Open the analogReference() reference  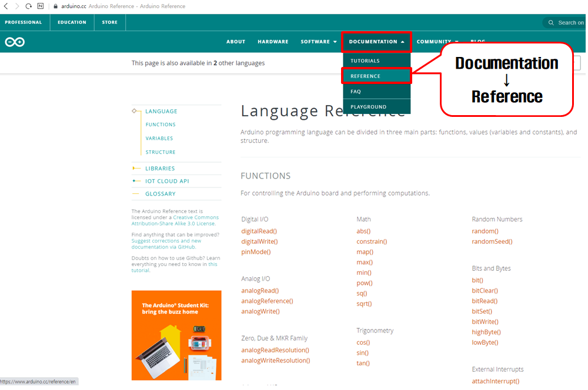267,301
